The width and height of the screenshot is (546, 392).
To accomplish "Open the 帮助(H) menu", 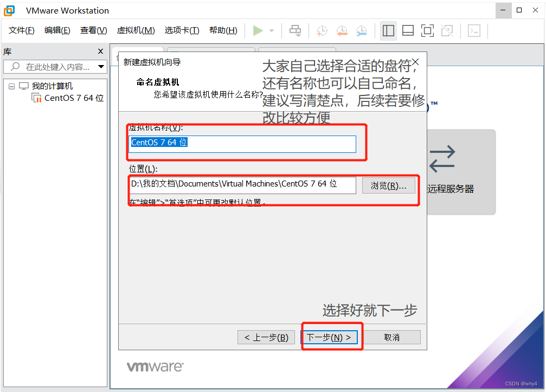I will (223, 30).
